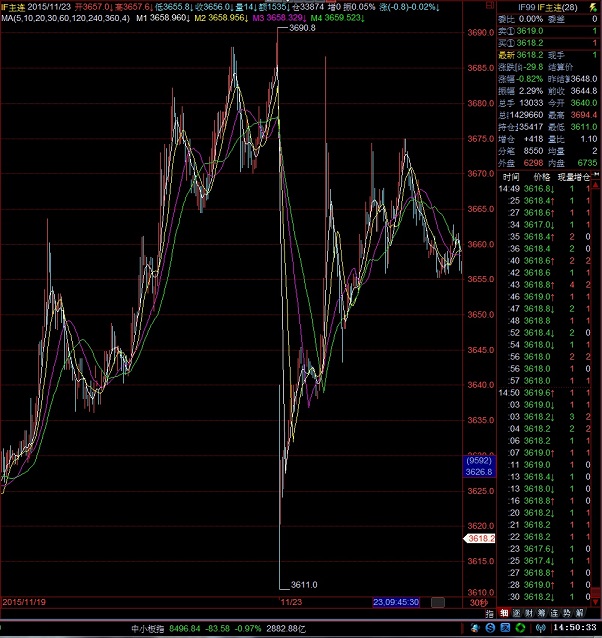Click the 3690.8 high price label
This screenshot has height=638, width=602.
click(302, 28)
